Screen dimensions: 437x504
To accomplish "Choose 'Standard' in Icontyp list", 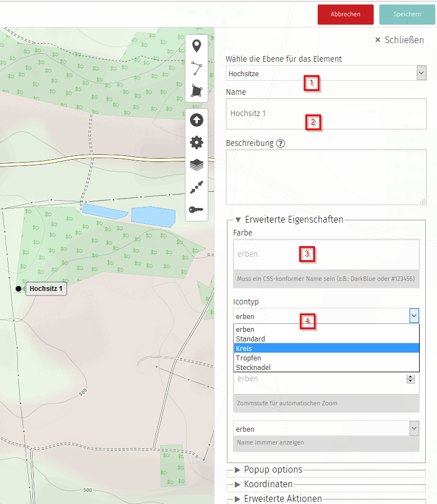I will (326, 339).
